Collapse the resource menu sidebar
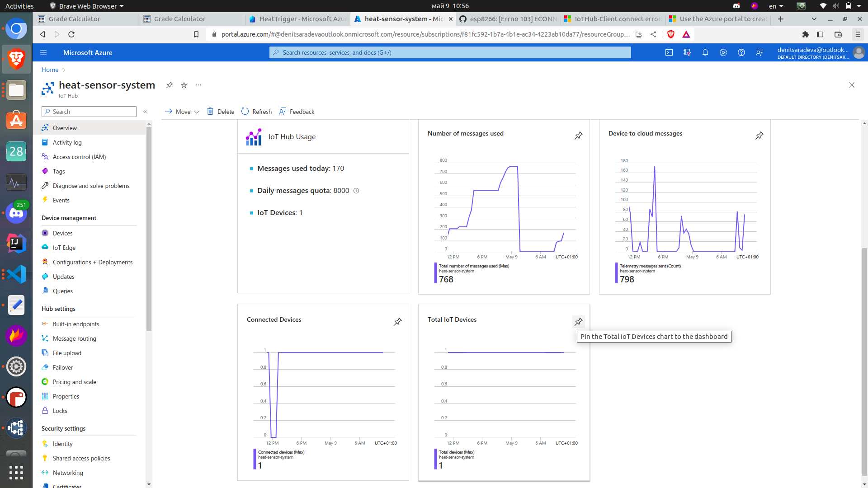Screen dimensions: 868x488 [x=145, y=112]
